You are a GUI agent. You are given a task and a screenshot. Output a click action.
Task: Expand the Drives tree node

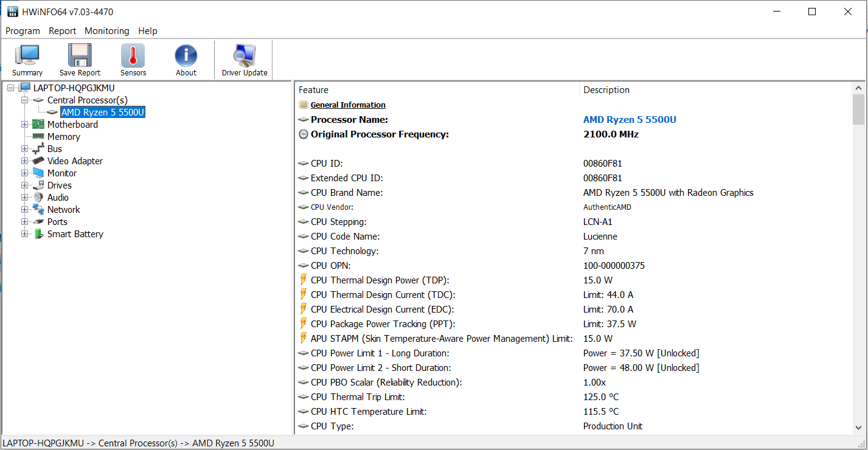point(25,185)
